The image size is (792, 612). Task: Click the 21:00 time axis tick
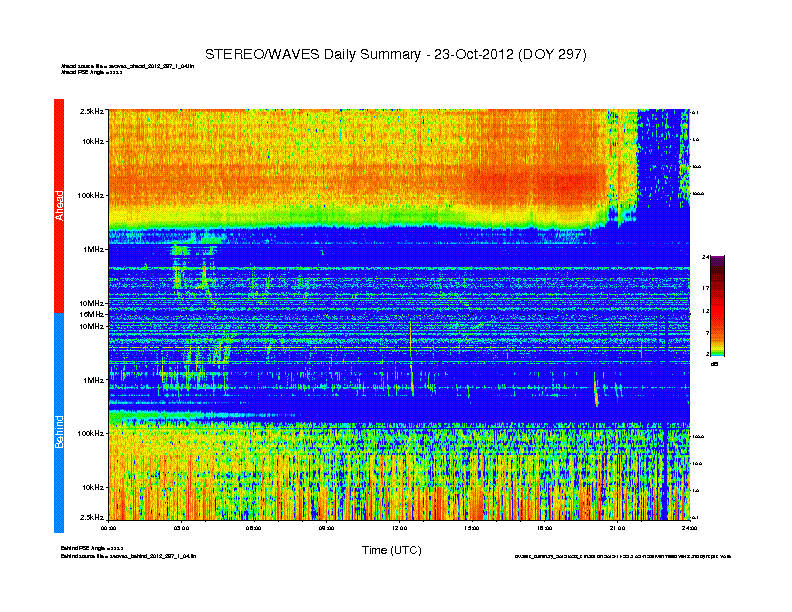(617, 527)
